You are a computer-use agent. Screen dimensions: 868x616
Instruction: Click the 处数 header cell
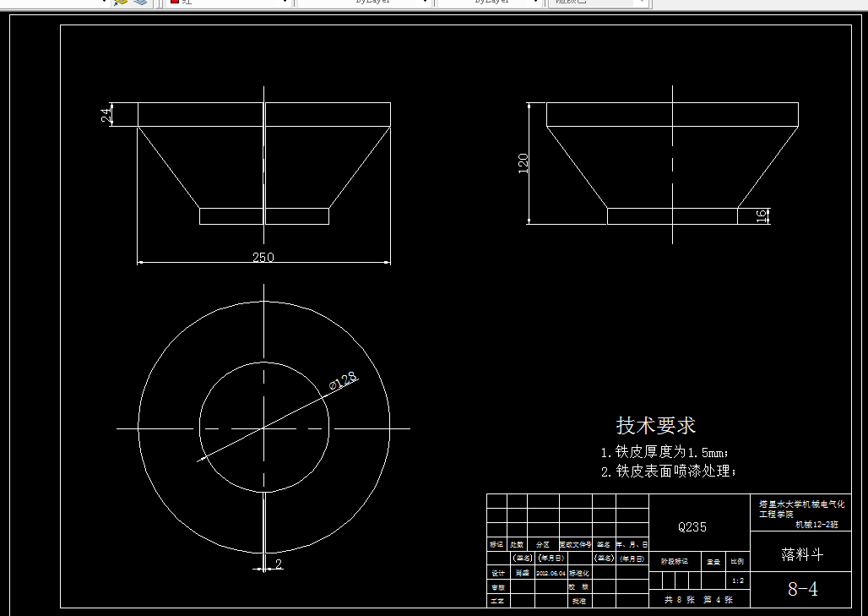click(x=517, y=544)
